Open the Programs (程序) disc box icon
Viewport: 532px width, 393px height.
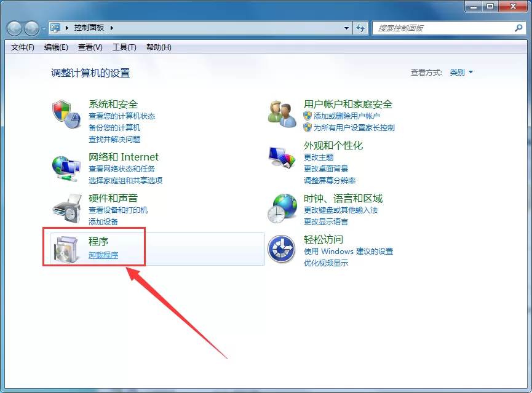point(67,250)
